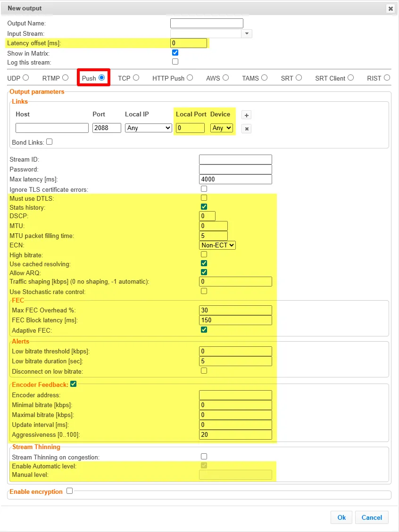Add a new link row with plus icon
This screenshot has height=532, width=399.
tap(247, 115)
